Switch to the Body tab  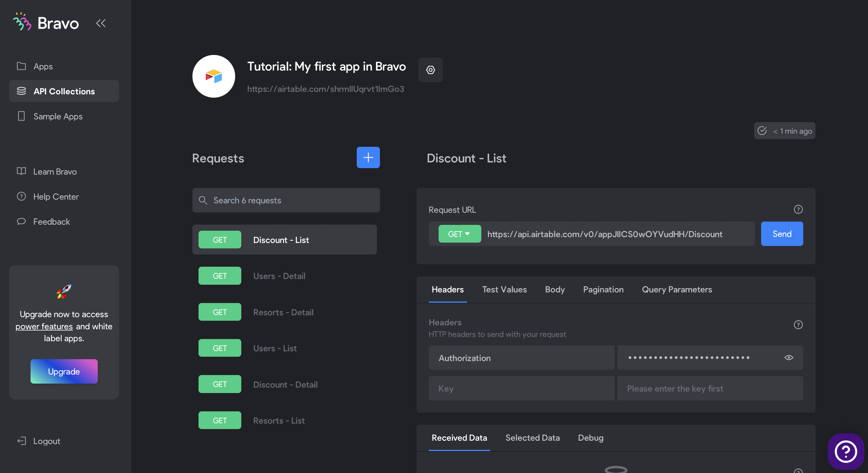(x=555, y=290)
